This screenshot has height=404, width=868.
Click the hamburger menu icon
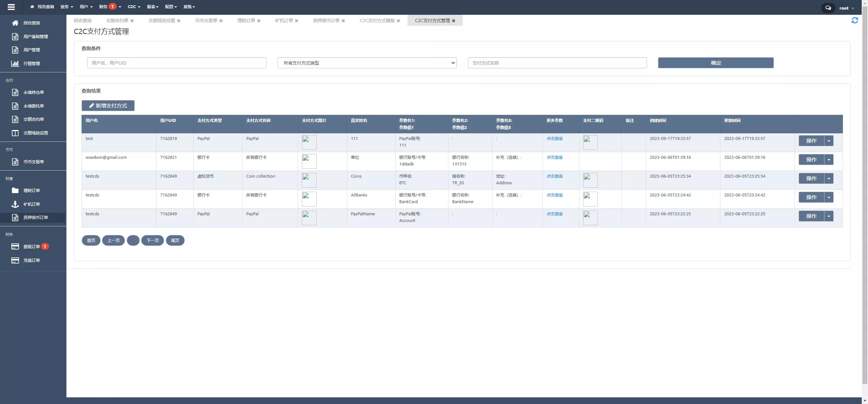pyautogui.click(x=11, y=7)
